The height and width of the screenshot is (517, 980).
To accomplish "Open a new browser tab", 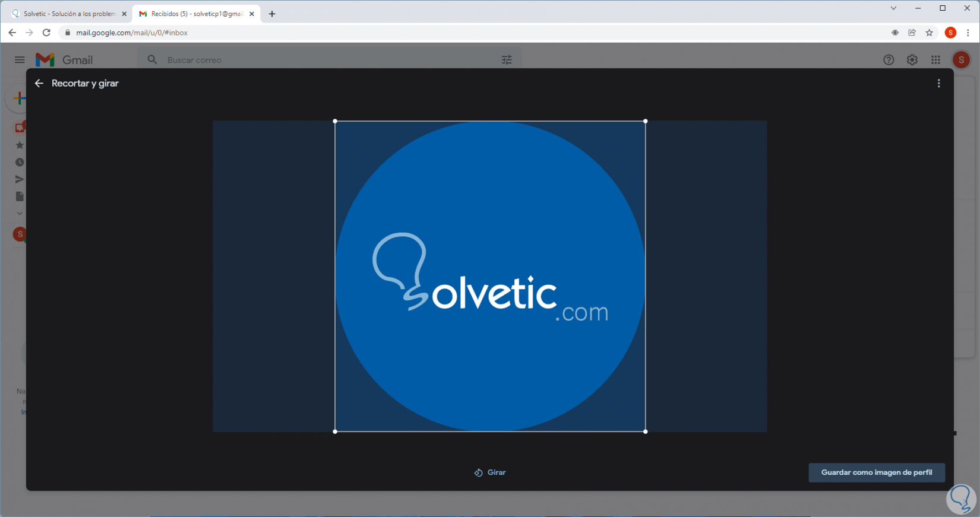I will [x=272, y=14].
